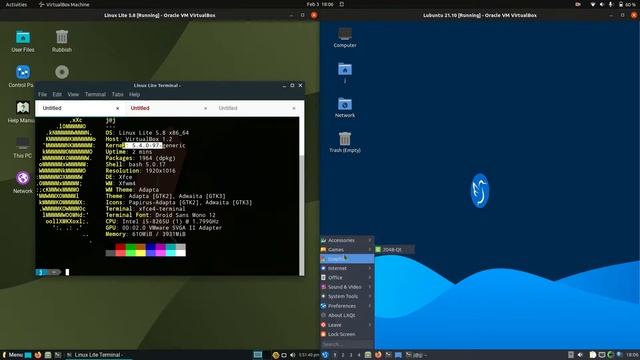Open the Tabs menu in the terminal
Viewport: 640px width, 360px height.
pyautogui.click(x=118, y=94)
